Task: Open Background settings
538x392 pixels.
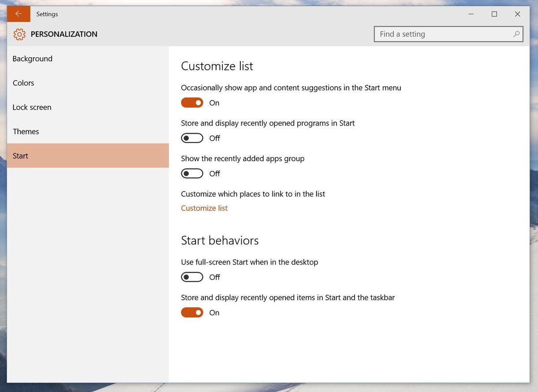Action: click(x=32, y=58)
